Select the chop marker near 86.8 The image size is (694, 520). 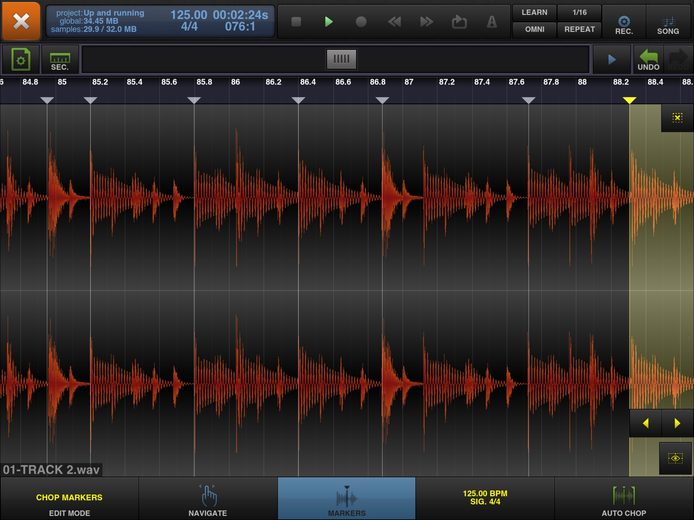[382, 100]
